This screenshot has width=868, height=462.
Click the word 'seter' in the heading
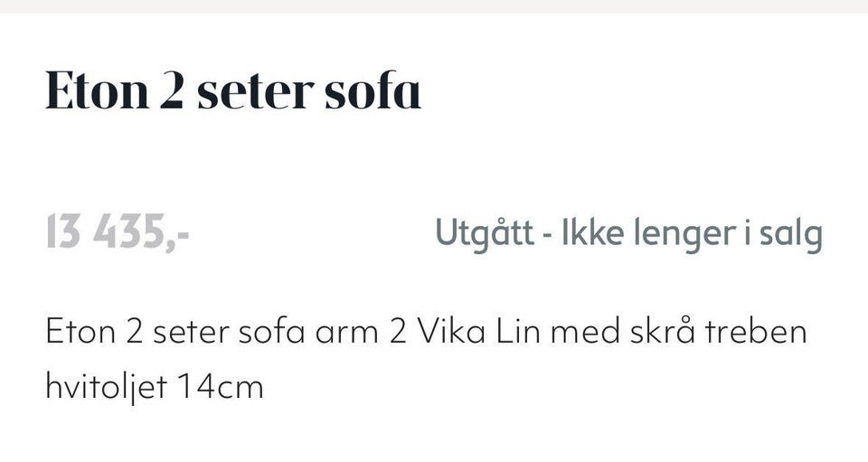pos(253,93)
